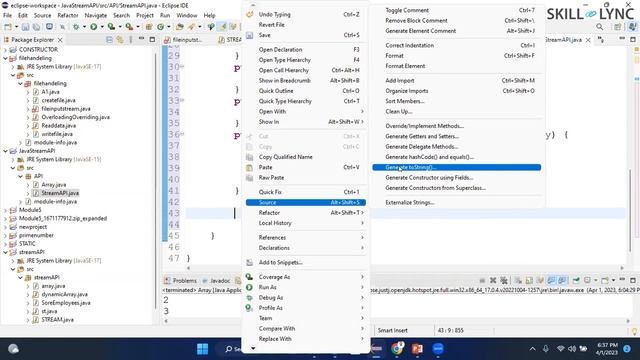Viewport: 640px width, 360px height.
Task: Choose Generate toString() from Source submenu
Action: click(456, 167)
